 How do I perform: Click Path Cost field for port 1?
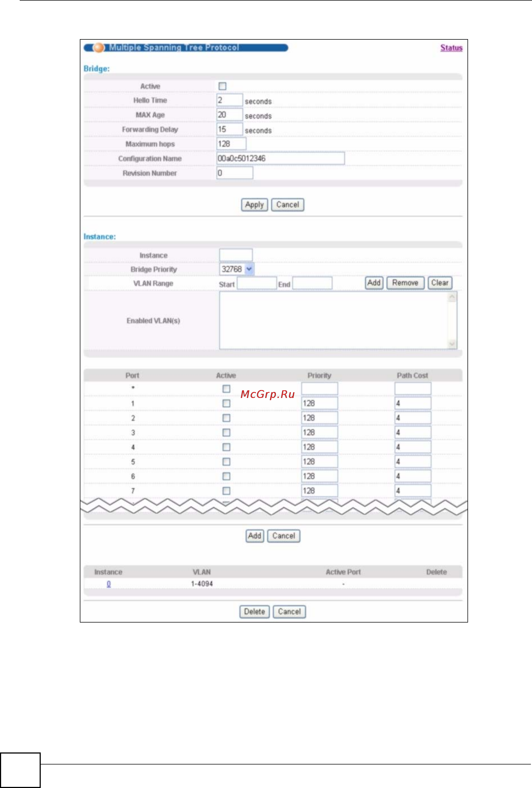[413, 403]
